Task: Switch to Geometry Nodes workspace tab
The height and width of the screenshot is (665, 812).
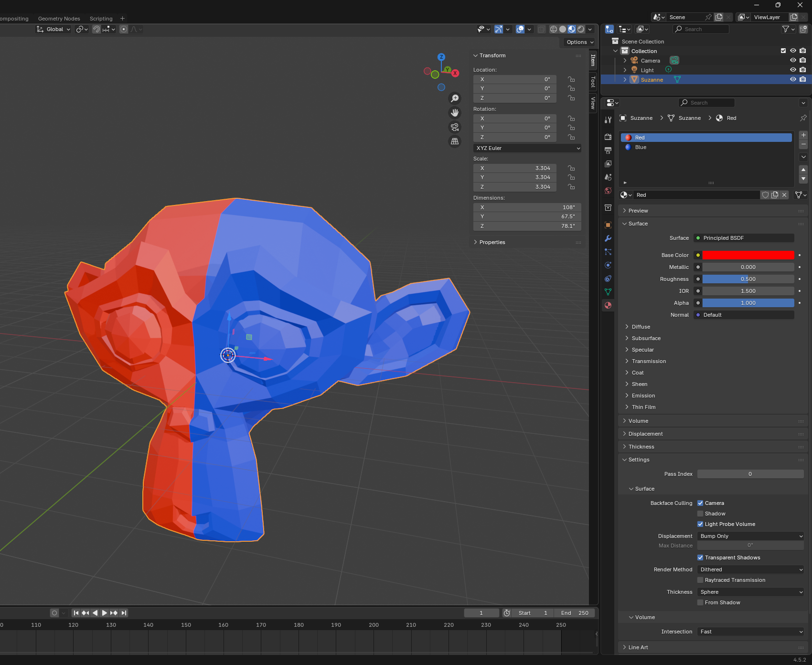Action: click(59, 19)
